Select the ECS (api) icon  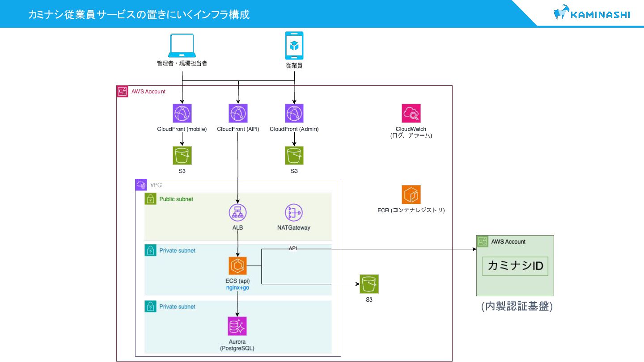point(238,266)
